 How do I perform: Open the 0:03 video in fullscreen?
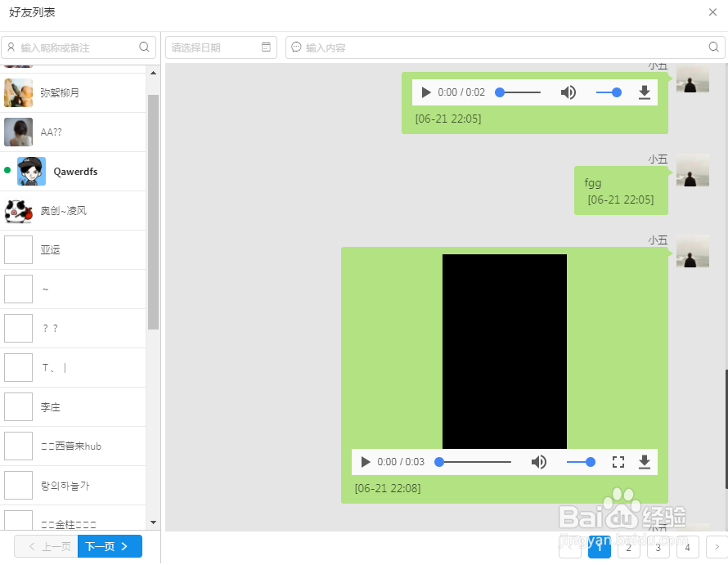618,462
